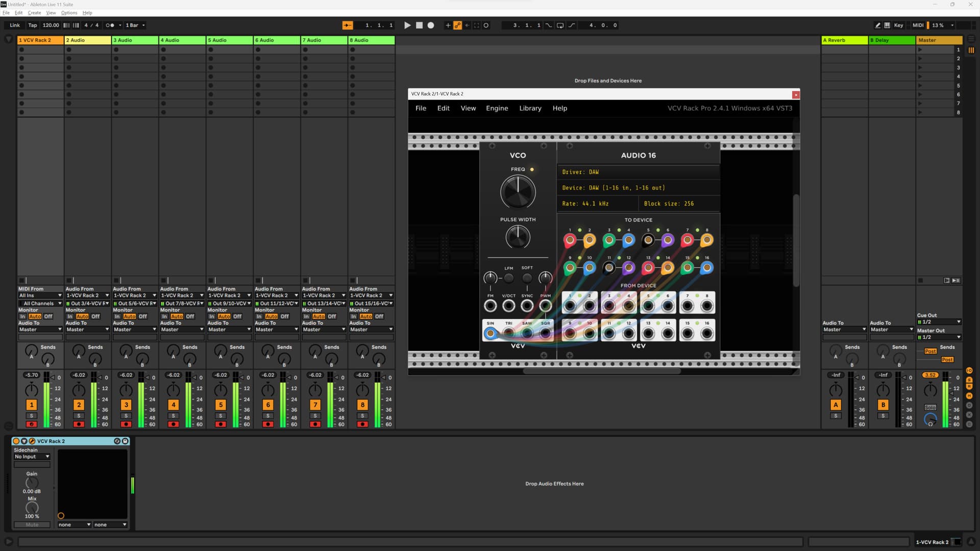The image size is (980, 551).
Task: Open the quantization 1 Bar dropdown
Action: coord(135,25)
